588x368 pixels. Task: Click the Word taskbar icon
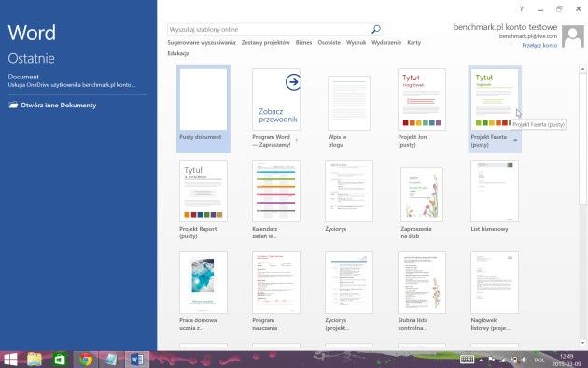(x=136, y=360)
